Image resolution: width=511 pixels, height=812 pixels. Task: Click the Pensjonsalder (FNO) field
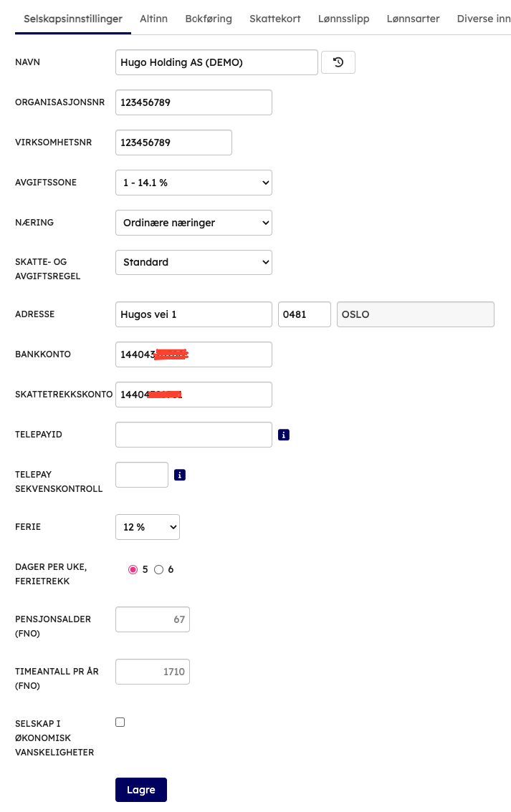[x=153, y=619]
